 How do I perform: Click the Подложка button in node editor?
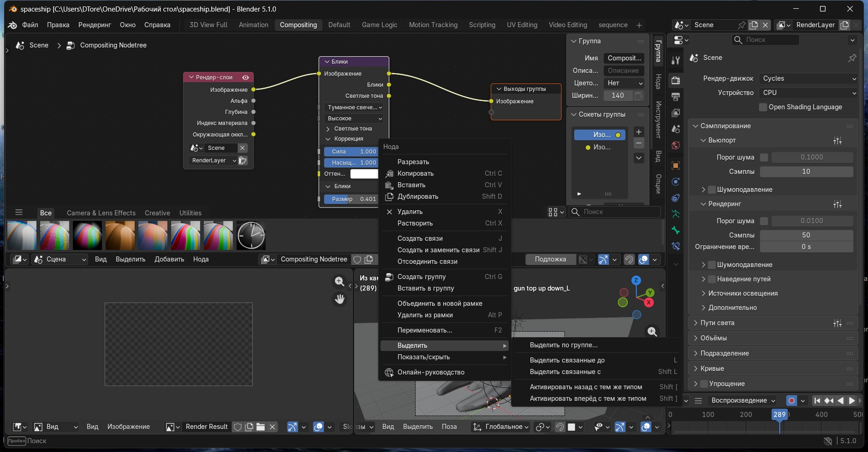click(x=550, y=259)
